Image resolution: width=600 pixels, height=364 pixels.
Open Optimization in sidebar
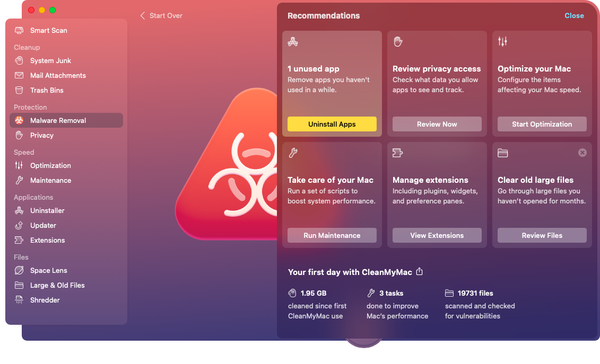66,165
